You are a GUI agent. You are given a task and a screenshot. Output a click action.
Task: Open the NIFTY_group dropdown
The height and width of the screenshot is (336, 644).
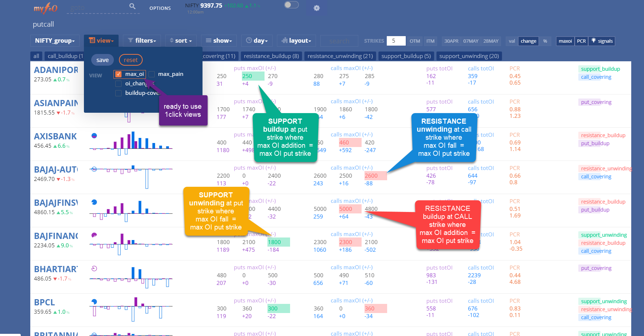[x=55, y=40]
